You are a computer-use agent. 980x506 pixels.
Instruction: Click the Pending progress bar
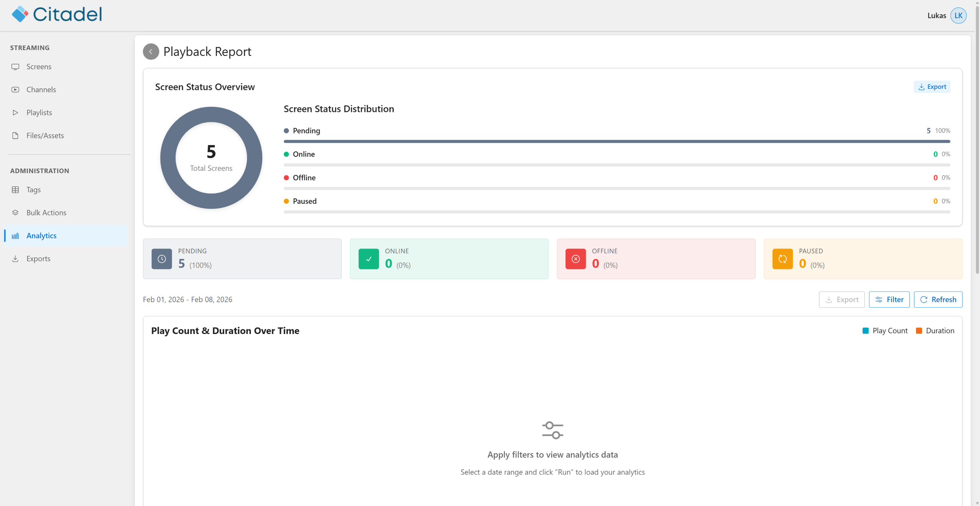(616, 141)
